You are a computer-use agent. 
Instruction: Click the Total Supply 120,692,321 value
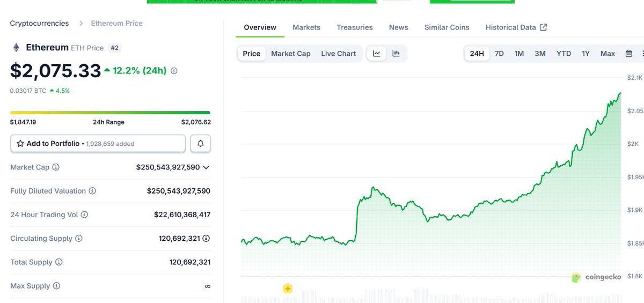190,262
